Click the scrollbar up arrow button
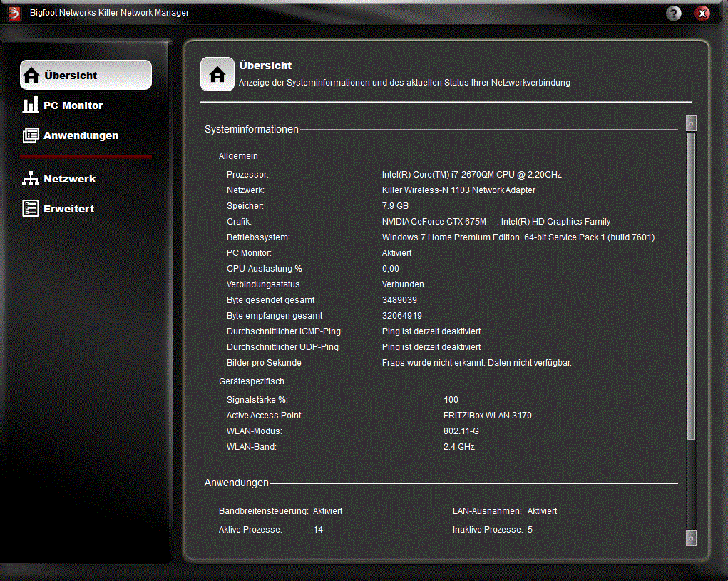The height and width of the screenshot is (581, 728). pos(691,123)
